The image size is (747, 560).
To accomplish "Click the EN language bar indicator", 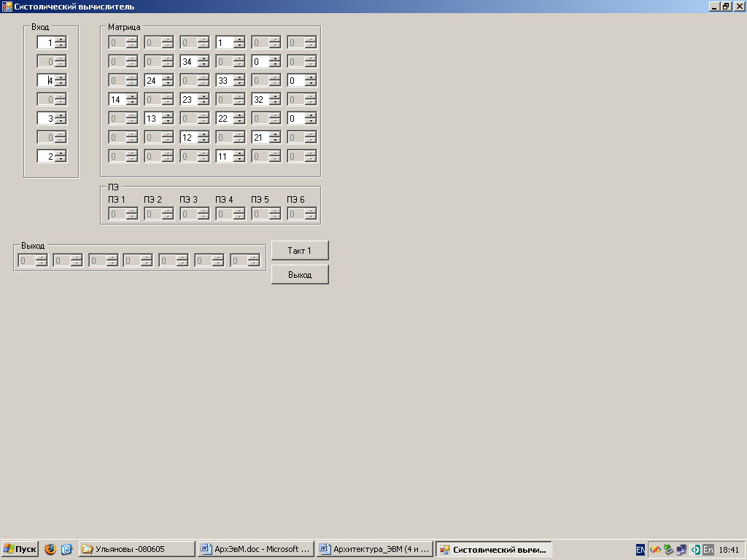I will coord(640,550).
